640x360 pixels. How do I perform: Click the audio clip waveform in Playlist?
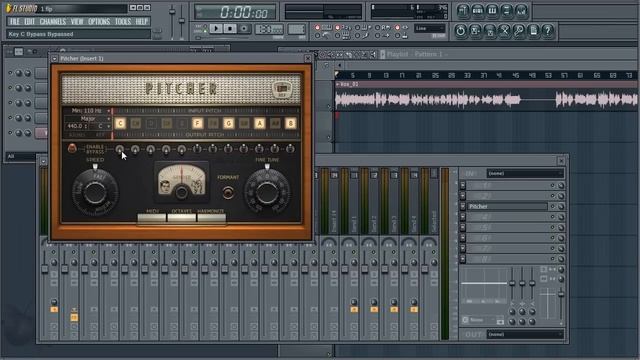pyautogui.click(x=486, y=99)
